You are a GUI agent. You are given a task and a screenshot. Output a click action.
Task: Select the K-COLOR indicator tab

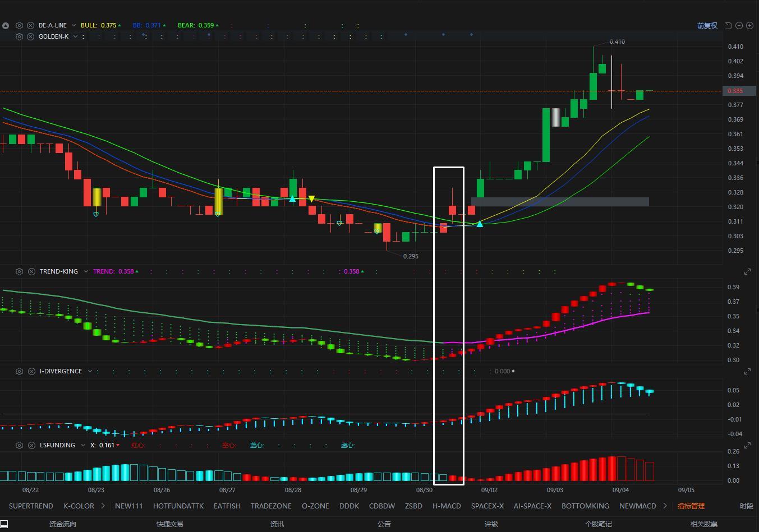coord(79,506)
